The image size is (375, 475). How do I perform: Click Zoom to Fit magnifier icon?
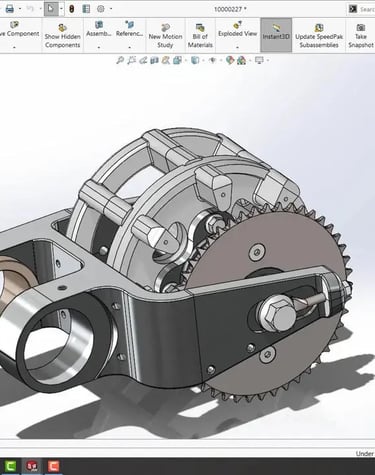120,60
